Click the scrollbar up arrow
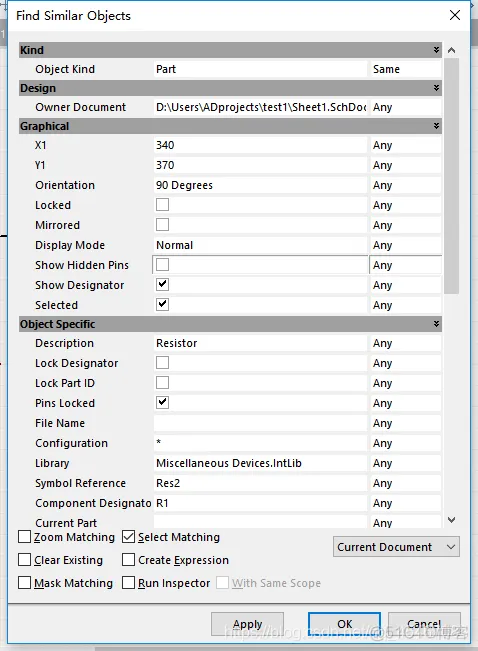This screenshot has height=651, width=478. [451, 50]
